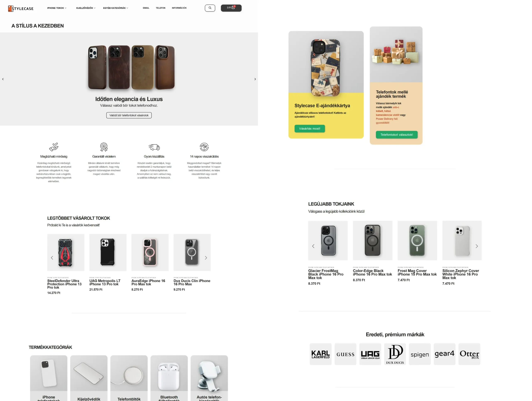This screenshot has height=401, width=532.
Task: Expand the Kijelzővédők dropdown menu
Action: point(86,8)
